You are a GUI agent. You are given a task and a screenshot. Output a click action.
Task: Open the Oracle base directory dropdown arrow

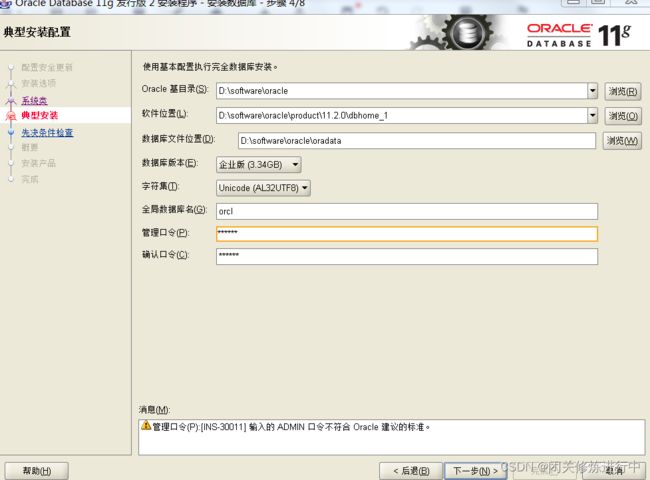coord(592,91)
